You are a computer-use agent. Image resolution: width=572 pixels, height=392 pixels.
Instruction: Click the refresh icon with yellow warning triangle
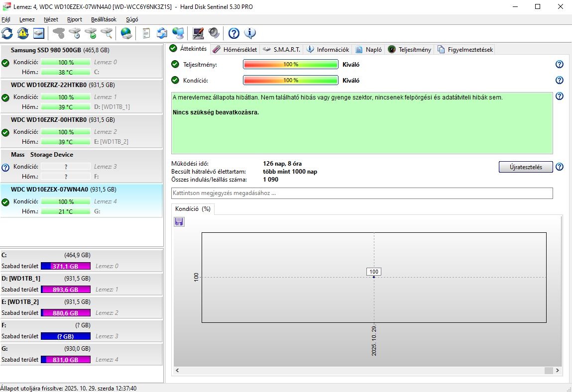click(23, 33)
